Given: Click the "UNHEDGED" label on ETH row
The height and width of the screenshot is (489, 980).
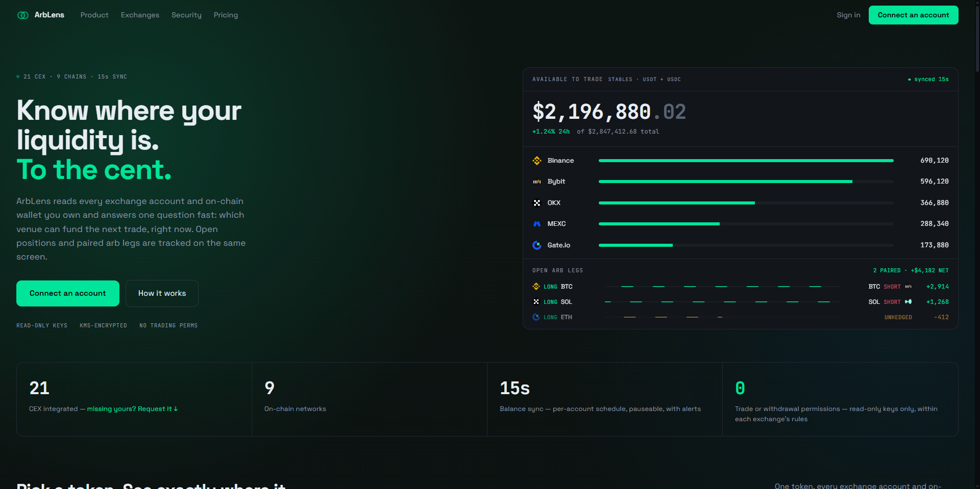Looking at the screenshot, I should coord(898,317).
